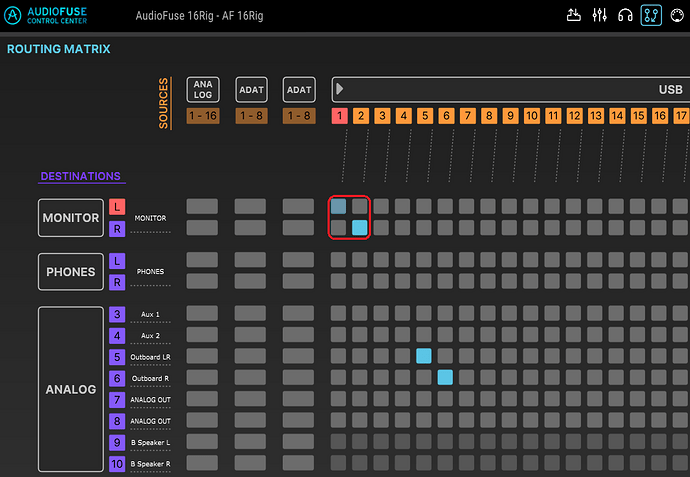Collapse the USB sources group arrow
Viewport: 690px width, 477px height.
(339, 89)
